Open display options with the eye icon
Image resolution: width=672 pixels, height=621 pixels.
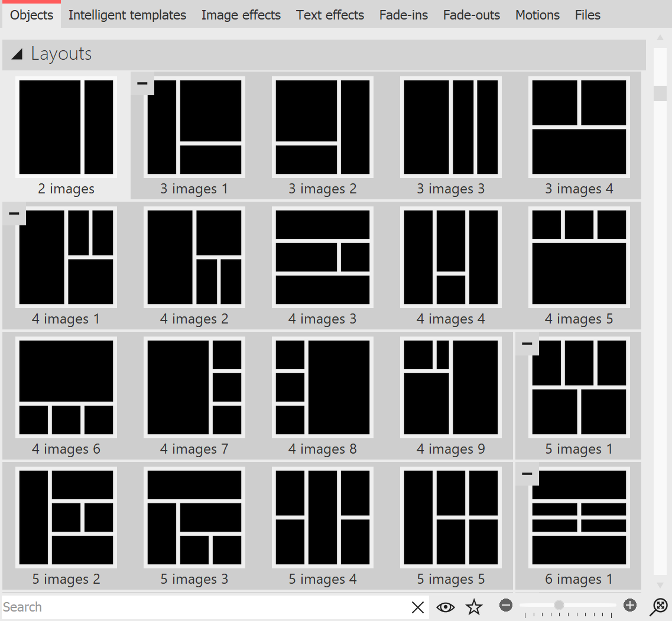click(x=446, y=607)
